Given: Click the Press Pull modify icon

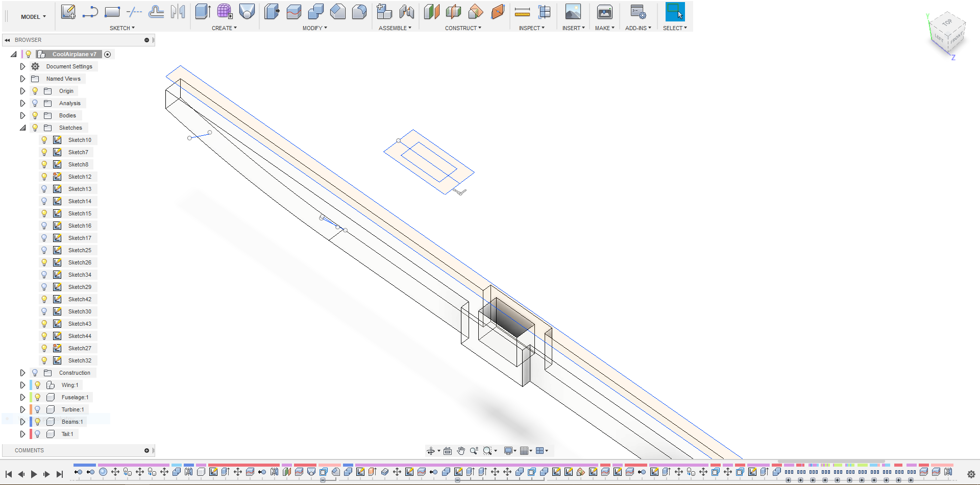Looking at the screenshot, I should tap(272, 12).
